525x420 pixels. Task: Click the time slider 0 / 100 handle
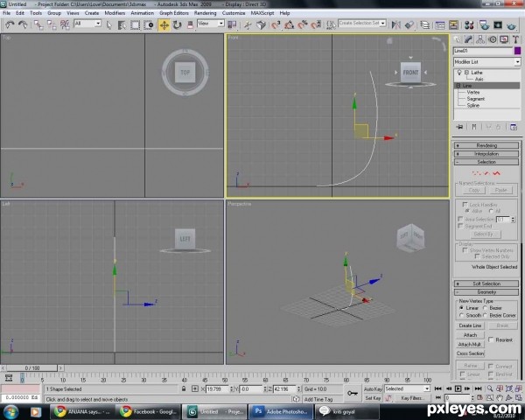(x=32, y=368)
